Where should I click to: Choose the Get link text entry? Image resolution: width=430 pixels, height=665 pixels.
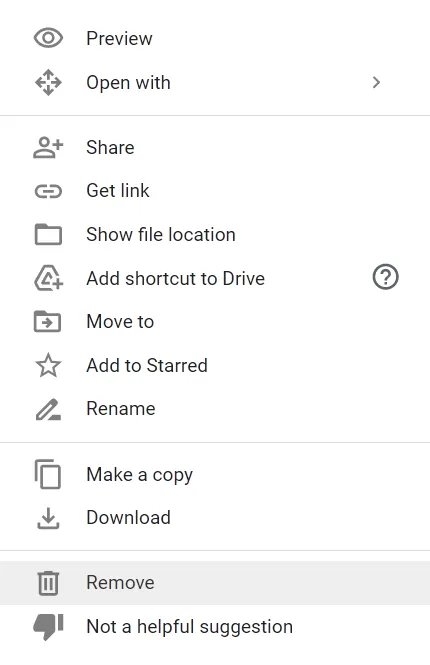coord(118,190)
